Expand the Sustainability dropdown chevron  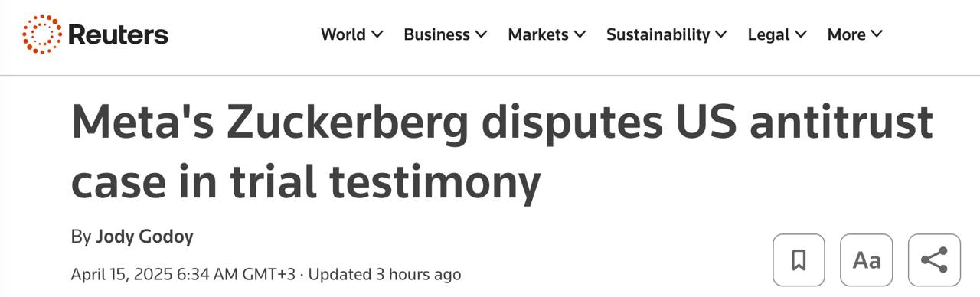pyautogui.click(x=721, y=34)
